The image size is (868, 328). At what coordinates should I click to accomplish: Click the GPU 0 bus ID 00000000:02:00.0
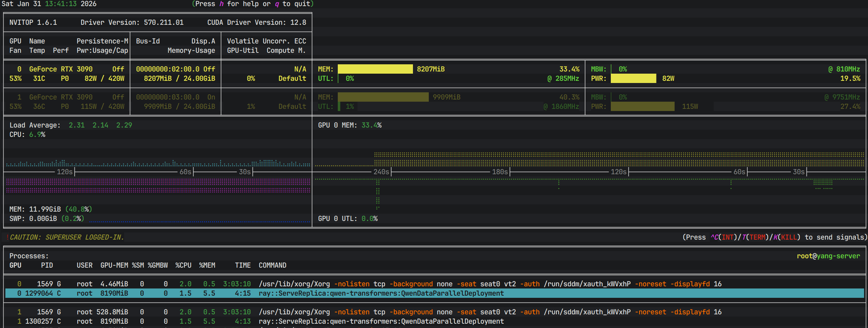168,69
